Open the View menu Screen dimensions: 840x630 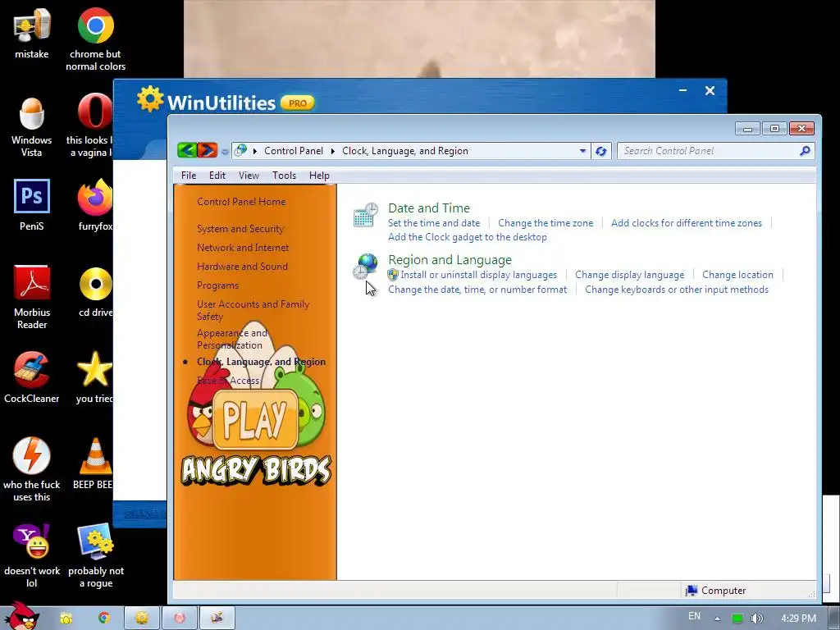(249, 176)
